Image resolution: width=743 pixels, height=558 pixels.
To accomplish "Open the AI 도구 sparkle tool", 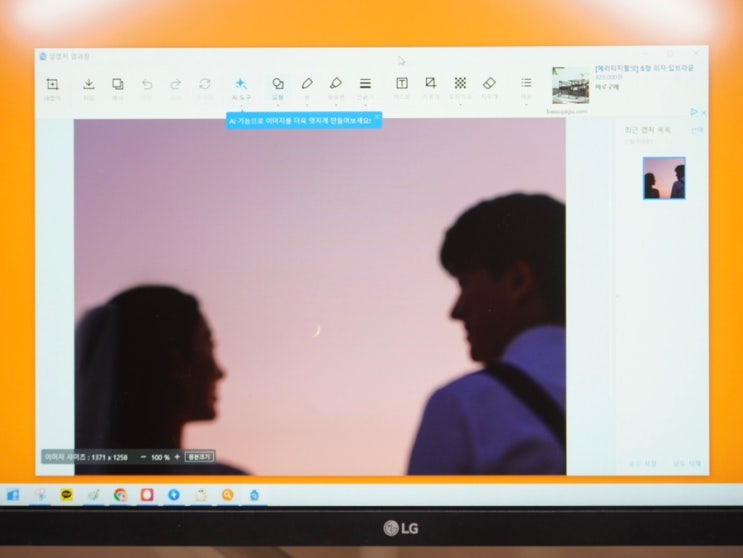I will click(241, 84).
